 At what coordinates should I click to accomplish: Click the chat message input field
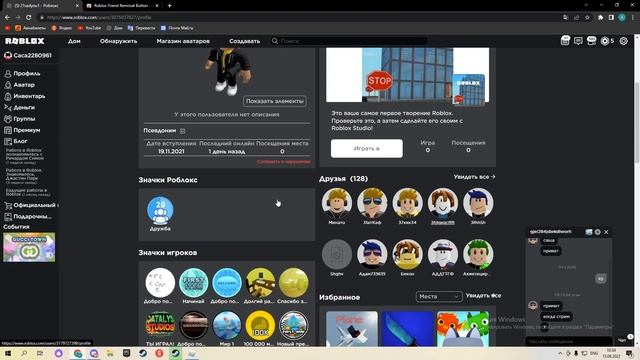point(568,341)
